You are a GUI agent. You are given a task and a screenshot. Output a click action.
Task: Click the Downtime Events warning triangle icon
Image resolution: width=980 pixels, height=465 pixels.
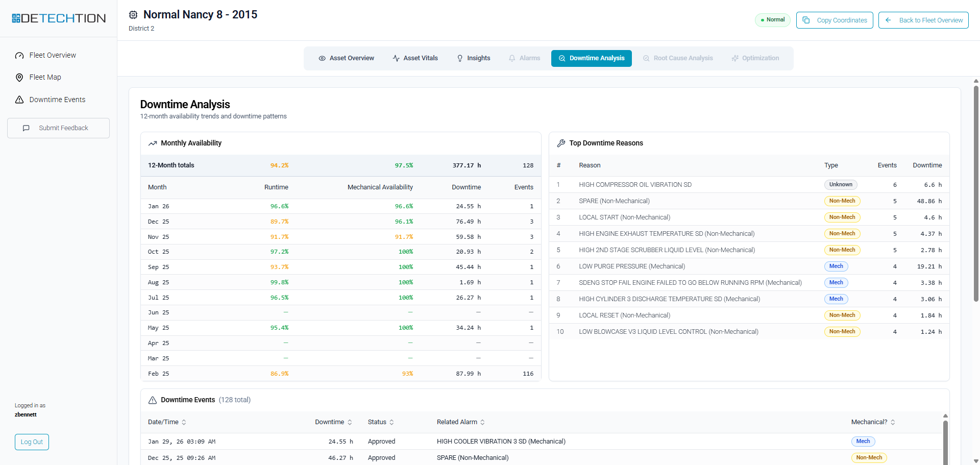[x=19, y=100]
